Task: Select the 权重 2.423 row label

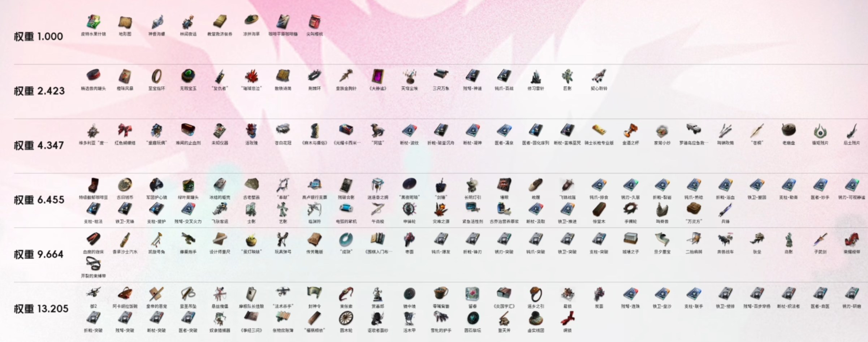Action: point(39,91)
